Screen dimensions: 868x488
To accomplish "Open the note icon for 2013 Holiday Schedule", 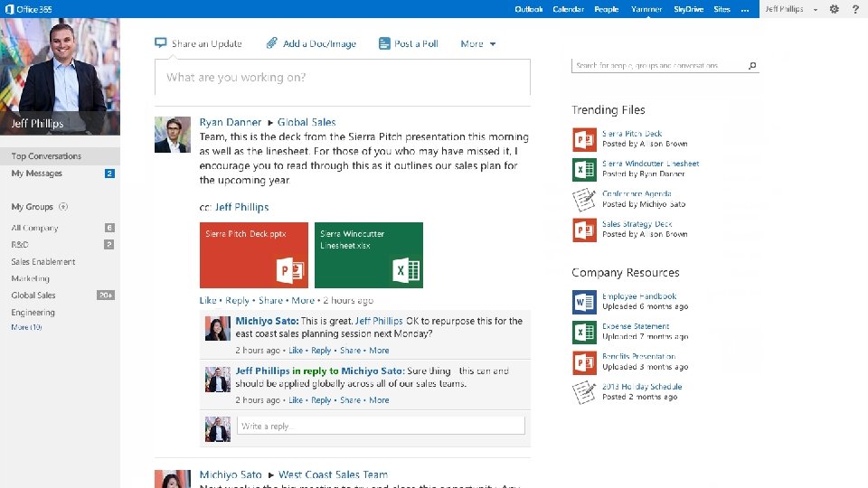I will 584,392.
